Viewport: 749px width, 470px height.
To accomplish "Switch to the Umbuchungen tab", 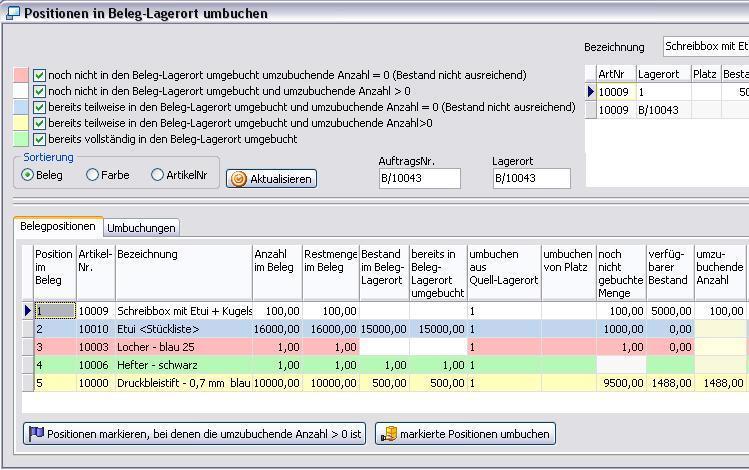I will [142, 228].
